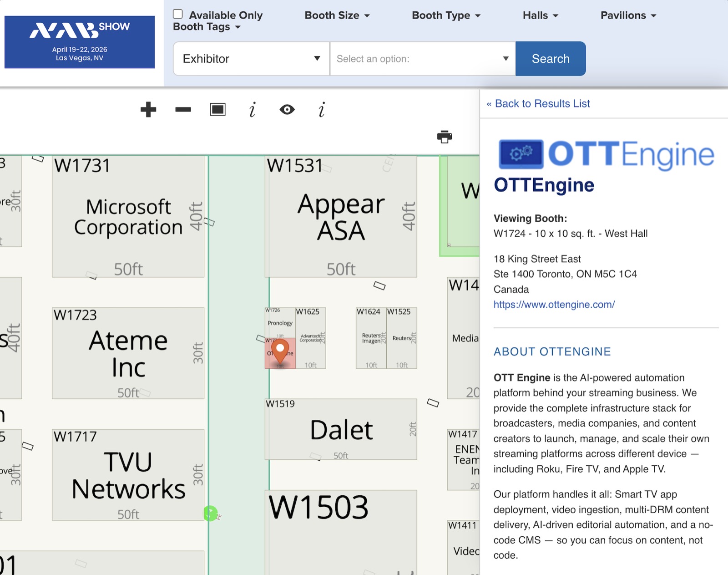Click the 'April 19-22, 2026' date text
The width and height of the screenshot is (728, 575).
tap(80, 49)
